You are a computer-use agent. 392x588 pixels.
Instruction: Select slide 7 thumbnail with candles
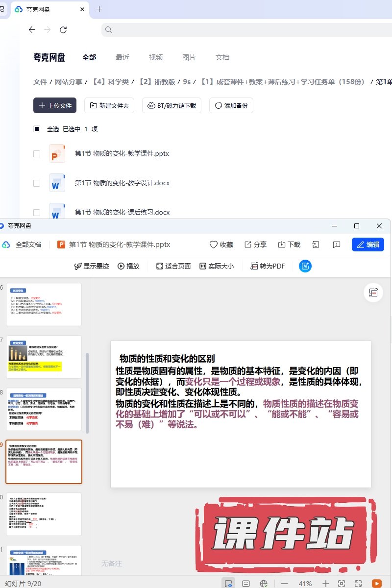coord(44,357)
